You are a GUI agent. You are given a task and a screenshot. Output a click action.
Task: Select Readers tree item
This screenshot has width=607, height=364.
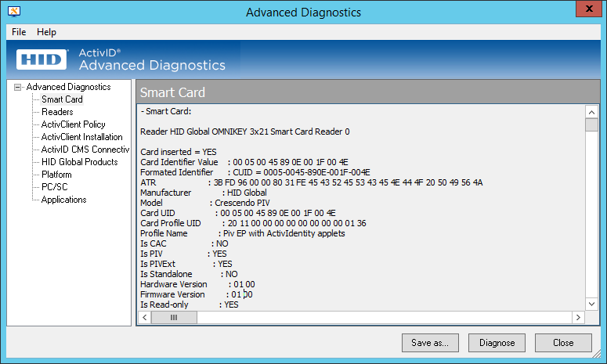tap(57, 112)
